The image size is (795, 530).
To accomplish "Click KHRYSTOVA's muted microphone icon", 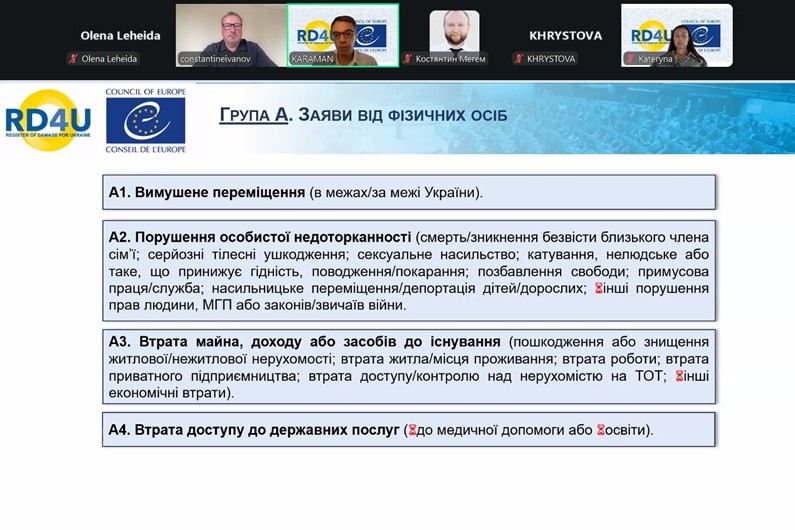I will pos(519,59).
